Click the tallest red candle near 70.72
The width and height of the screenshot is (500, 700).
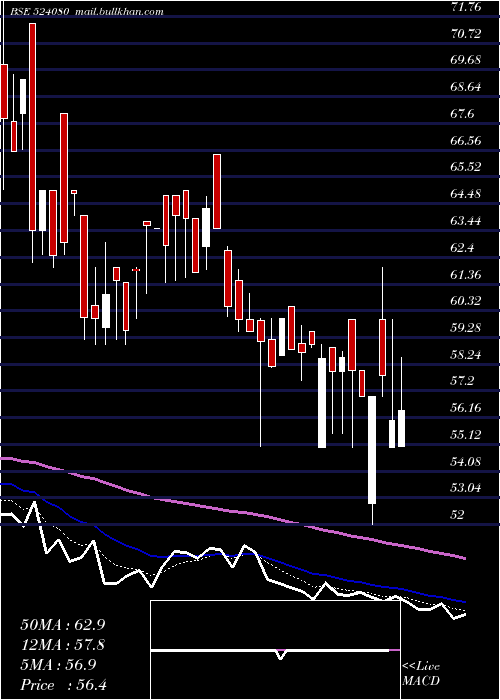(x=33, y=127)
